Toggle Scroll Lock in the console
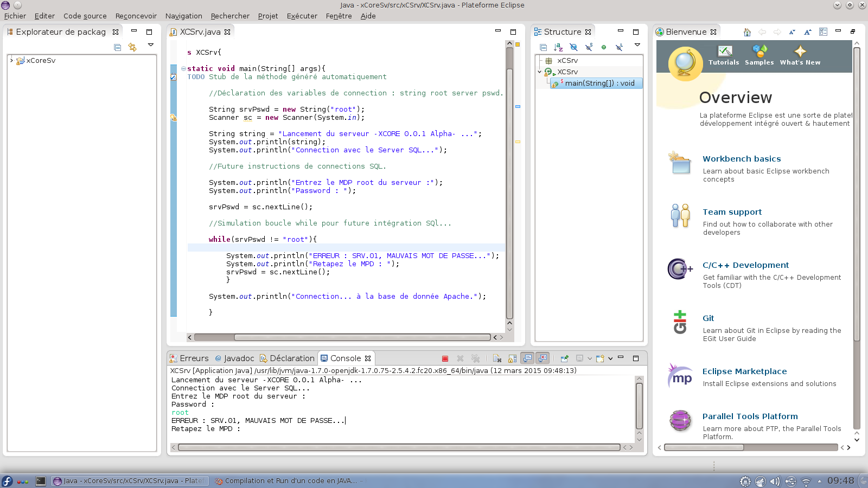Screen dimensions: 868x488 pos(512,358)
